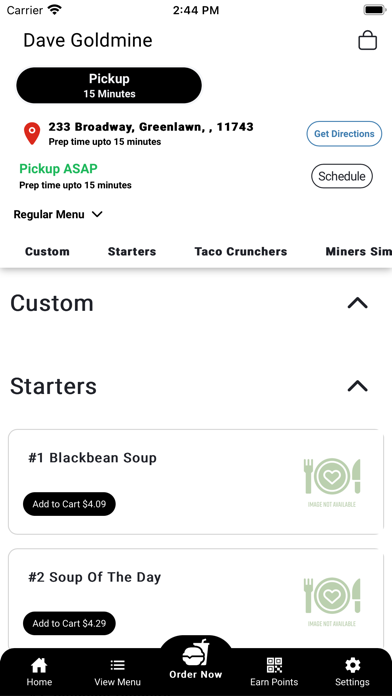Open the shopping bag cart icon
The width and height of the screenshot is (392, 696).
368,40
